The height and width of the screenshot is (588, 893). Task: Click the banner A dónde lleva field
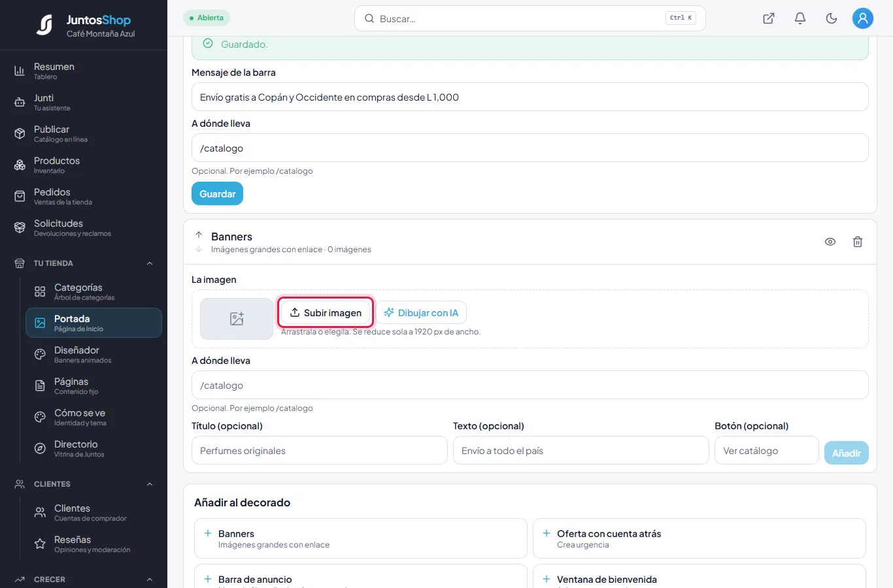pyautogui.click(x=530, y=385)
